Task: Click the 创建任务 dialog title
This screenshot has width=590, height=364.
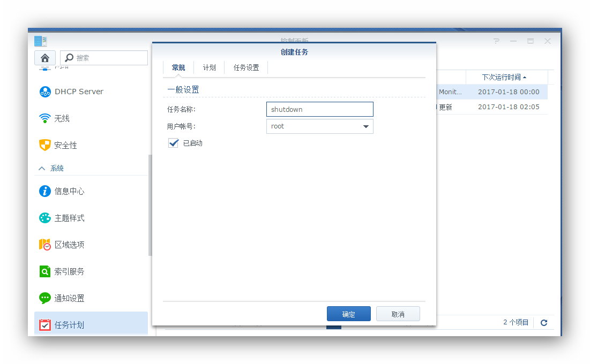Action: (x=294, y=52)
